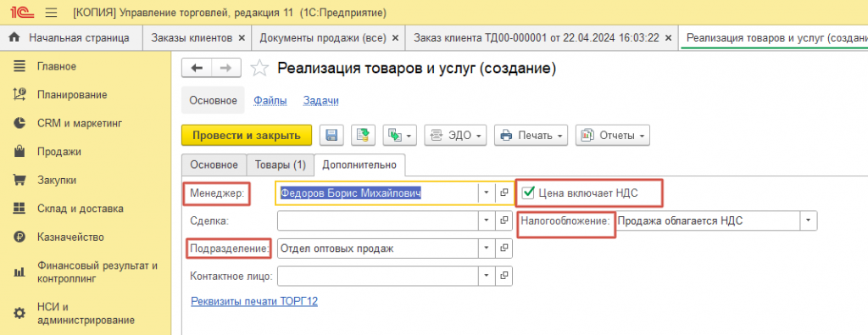
Task: Open the hamburger main menu
Action: click(51, 12)
